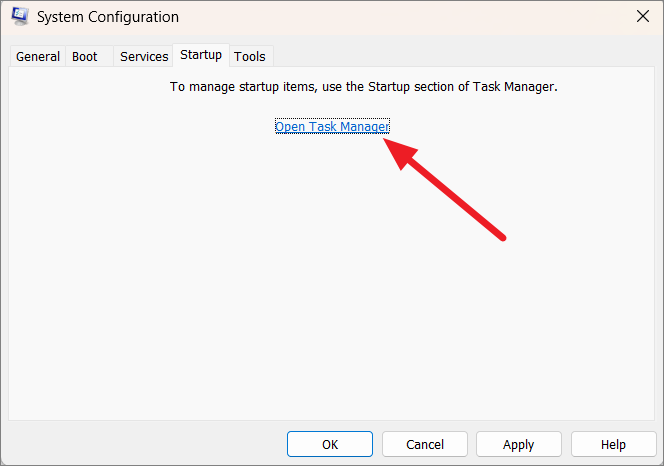Click the red arrow annotation
The height and width of the screenshot is (466, 664).
tap(445, 189)
